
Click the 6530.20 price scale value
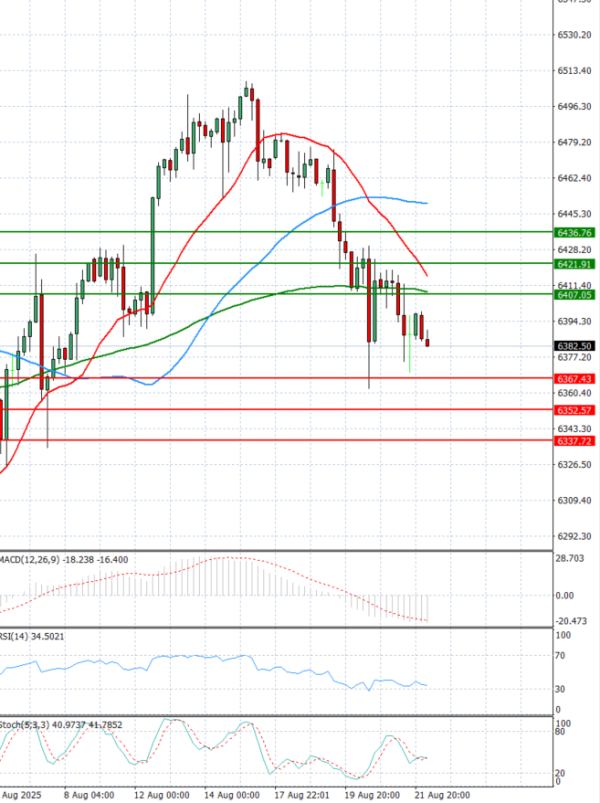(x=574, y=35)
